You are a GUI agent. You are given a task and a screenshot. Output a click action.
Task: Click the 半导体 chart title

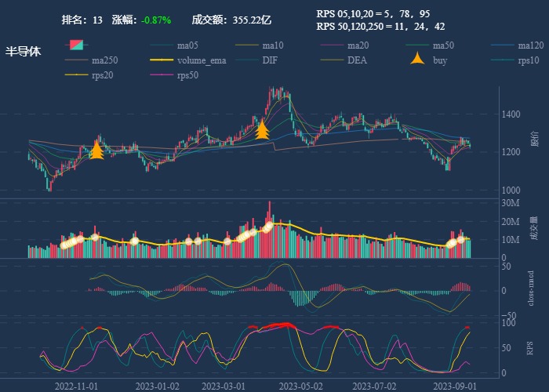24,52
